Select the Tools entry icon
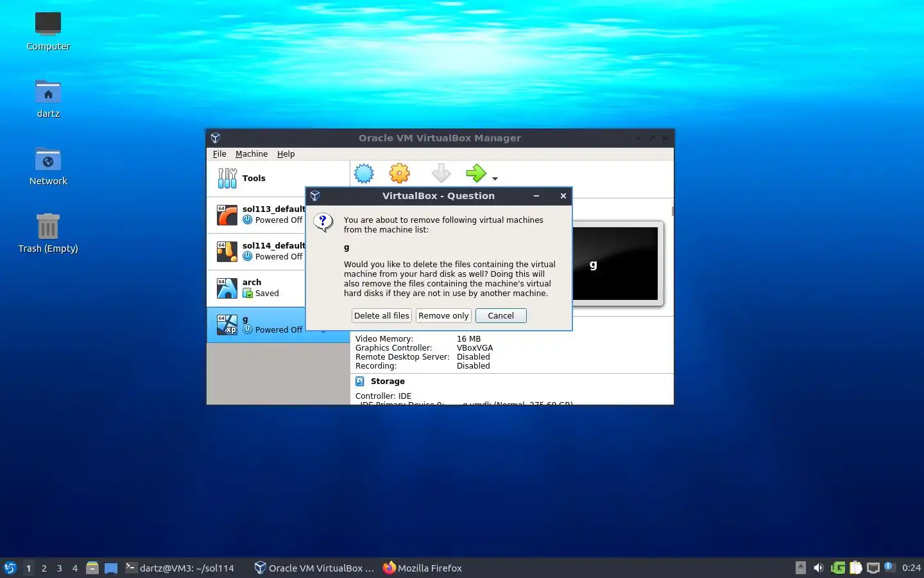Screen dimensions: 924x578 227,178
